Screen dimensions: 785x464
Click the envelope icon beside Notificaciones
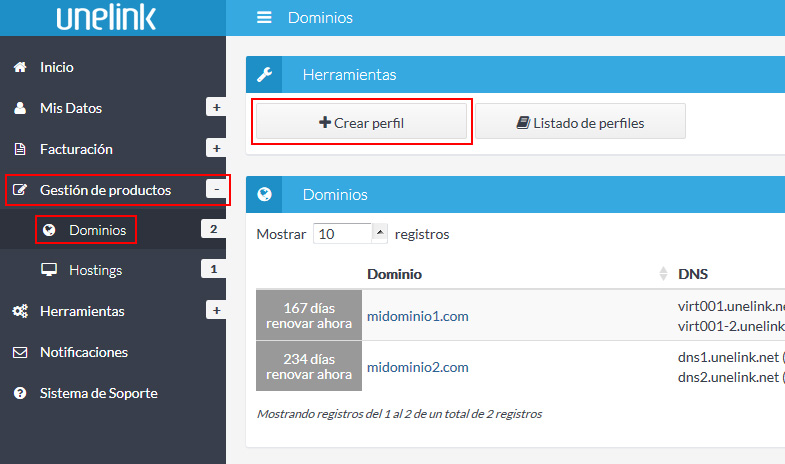coord(19,352)
